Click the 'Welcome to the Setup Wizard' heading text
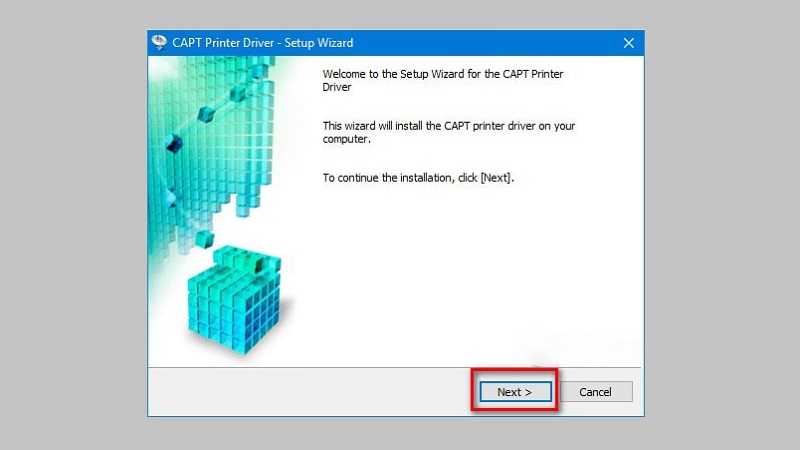800x450 pixels. point(442,80)
